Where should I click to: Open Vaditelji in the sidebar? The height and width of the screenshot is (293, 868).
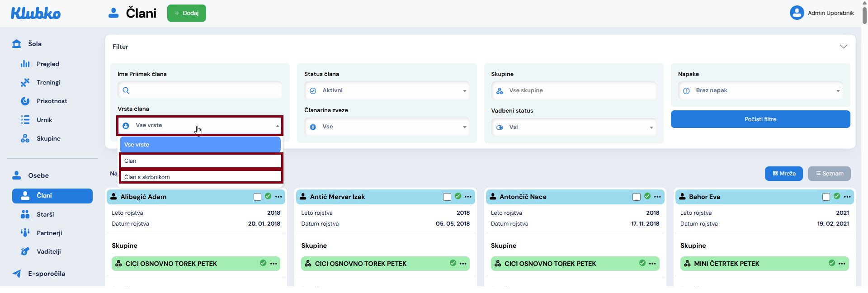48,251
